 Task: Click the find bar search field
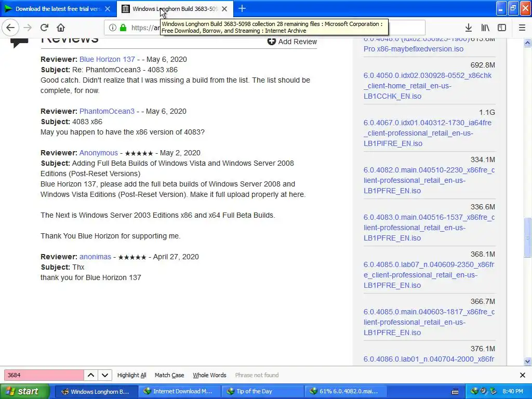click(44, 375)
